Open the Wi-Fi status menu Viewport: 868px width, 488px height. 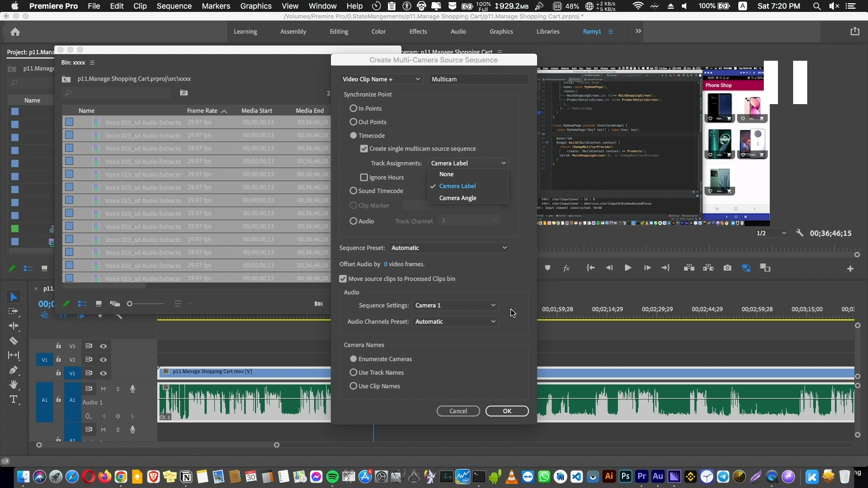[638, 6]
